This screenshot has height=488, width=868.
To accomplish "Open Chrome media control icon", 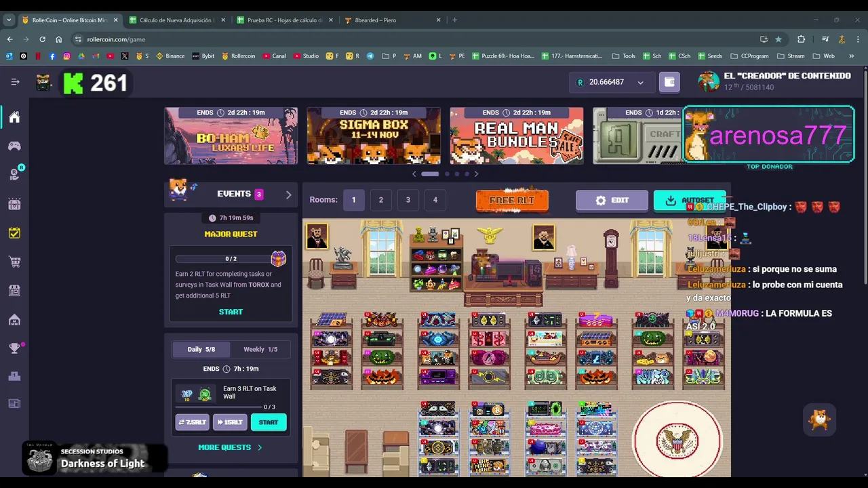I will (825, 39).
